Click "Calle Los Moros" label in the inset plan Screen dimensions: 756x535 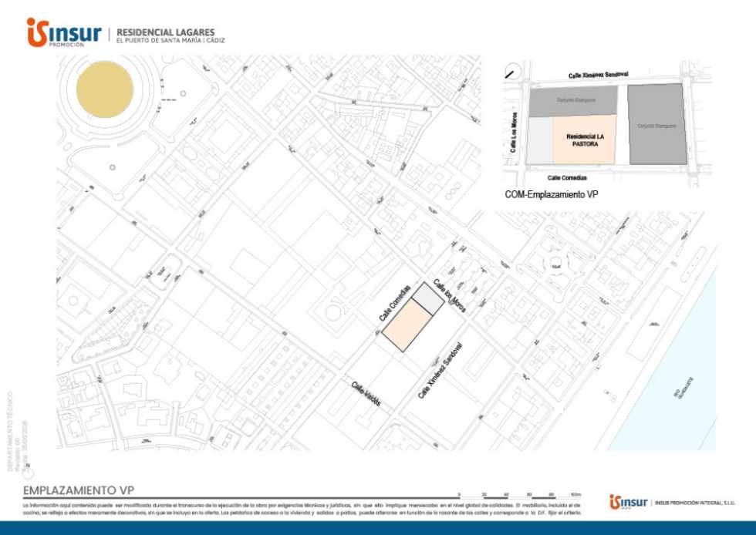[x=514, y=133]
